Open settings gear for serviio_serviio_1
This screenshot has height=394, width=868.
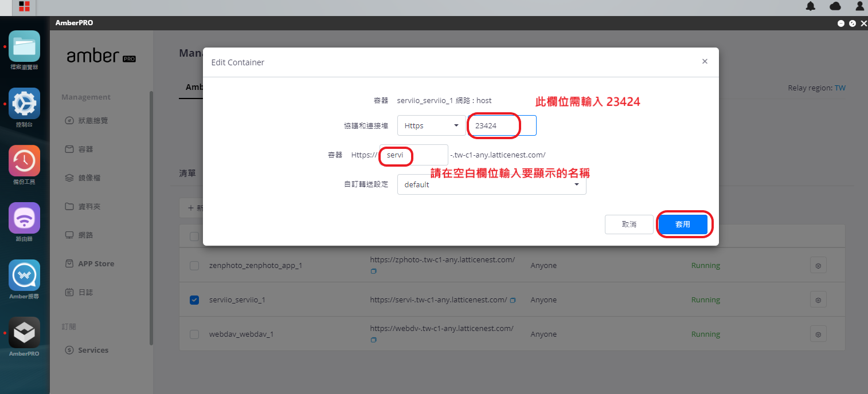818,300
